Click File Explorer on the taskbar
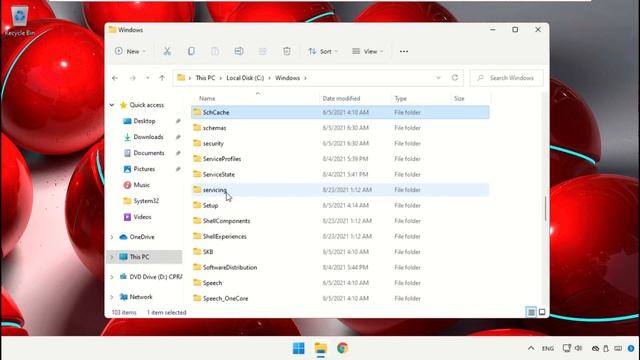This screenshot has width=640, height=360. (x=320, y=348)
